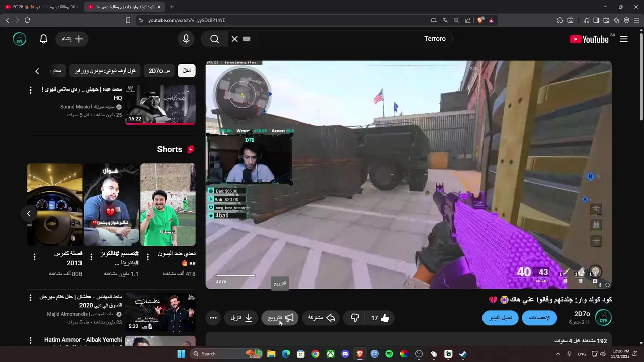Switch to the FC 26 browser tab
The width and height of the screenshot is (644, 362).
[41, 7]
